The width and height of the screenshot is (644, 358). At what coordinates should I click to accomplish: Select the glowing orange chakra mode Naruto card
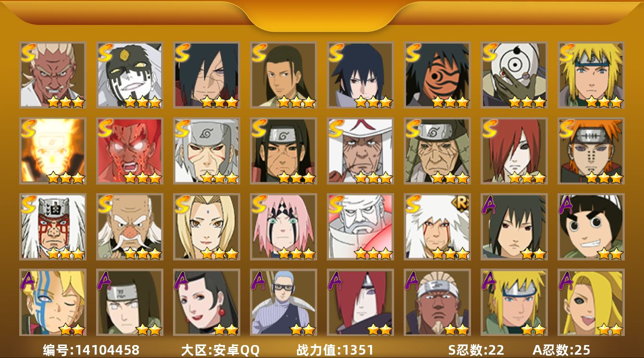click(x=53, y=151)
